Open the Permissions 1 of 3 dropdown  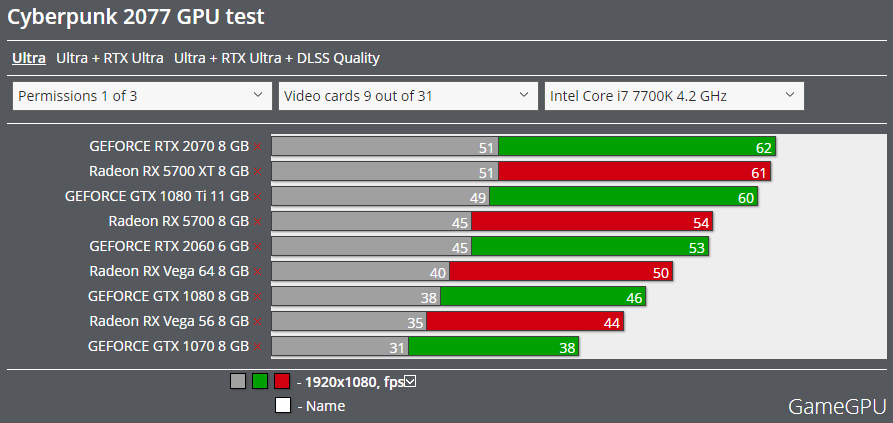point(142,96)
